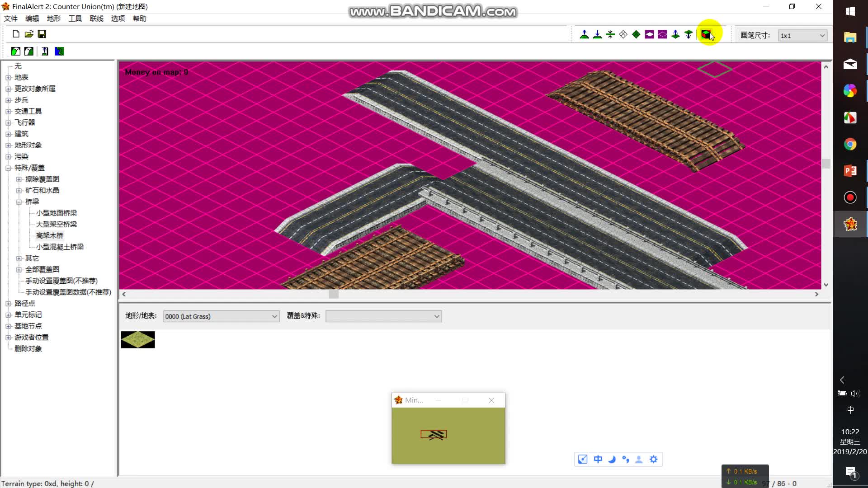868x488 pixels.
Task: Select the raise ground tool
Action: pyautogui.click(x=585, y=34)
